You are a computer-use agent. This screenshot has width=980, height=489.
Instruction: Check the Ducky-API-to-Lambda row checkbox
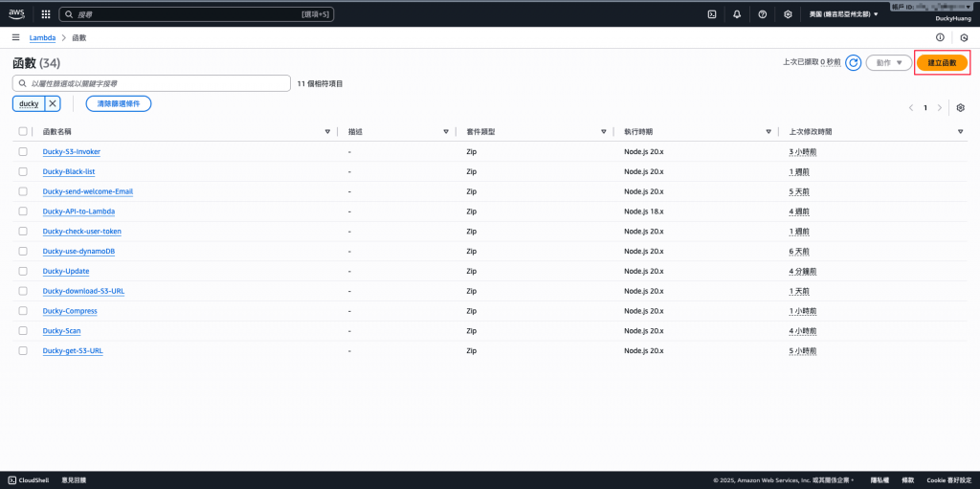click(23, 211)
